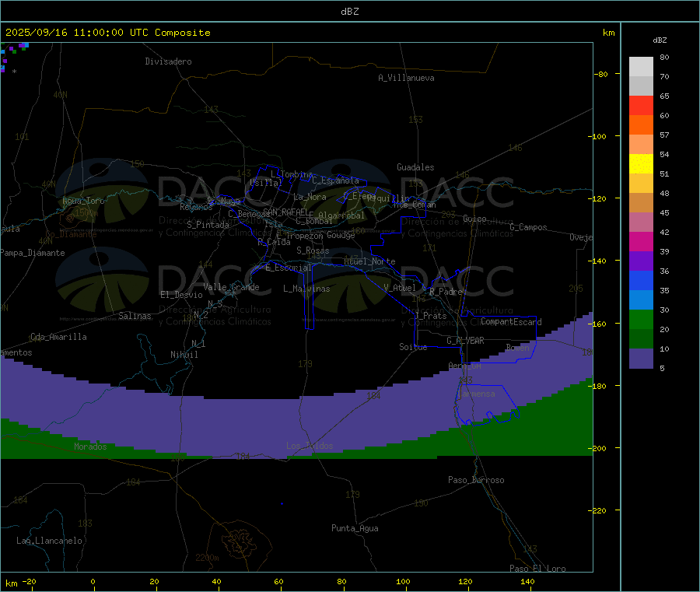Click the Paso_Barroso map label
This screenshot has height=592, width=700.
[476, 480]
